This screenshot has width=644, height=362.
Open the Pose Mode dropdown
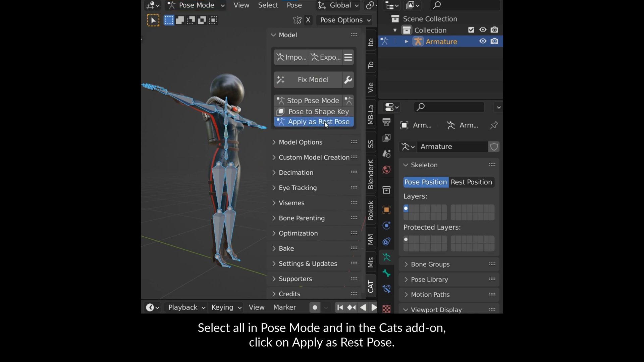click(196, 5)
